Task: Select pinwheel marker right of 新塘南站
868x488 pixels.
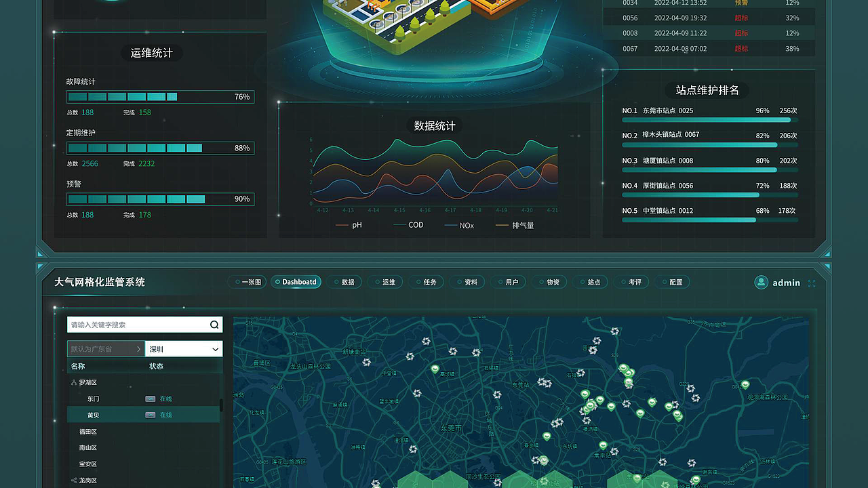Action: click(410, 357)
